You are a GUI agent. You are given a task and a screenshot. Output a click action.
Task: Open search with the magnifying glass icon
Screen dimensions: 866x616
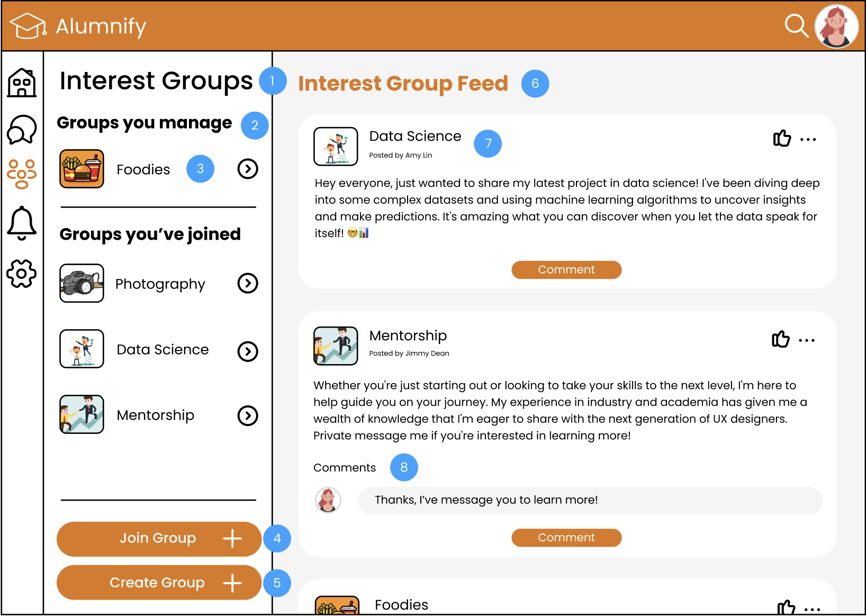(796, 26)
